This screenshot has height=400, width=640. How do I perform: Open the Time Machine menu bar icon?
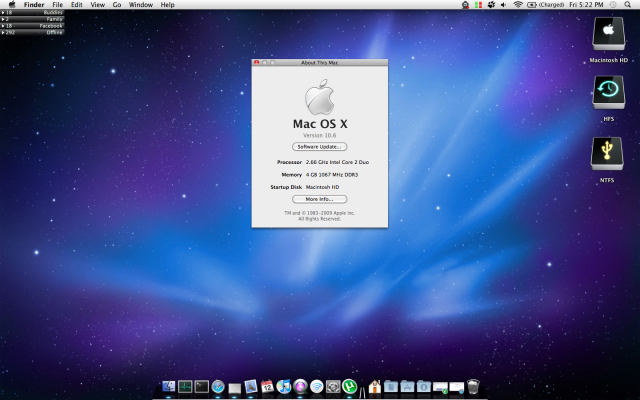pos(613,4)
